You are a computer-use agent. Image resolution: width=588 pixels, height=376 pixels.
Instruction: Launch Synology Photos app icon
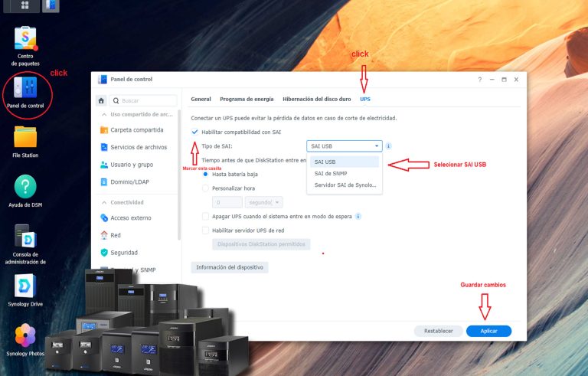(25, 335)
